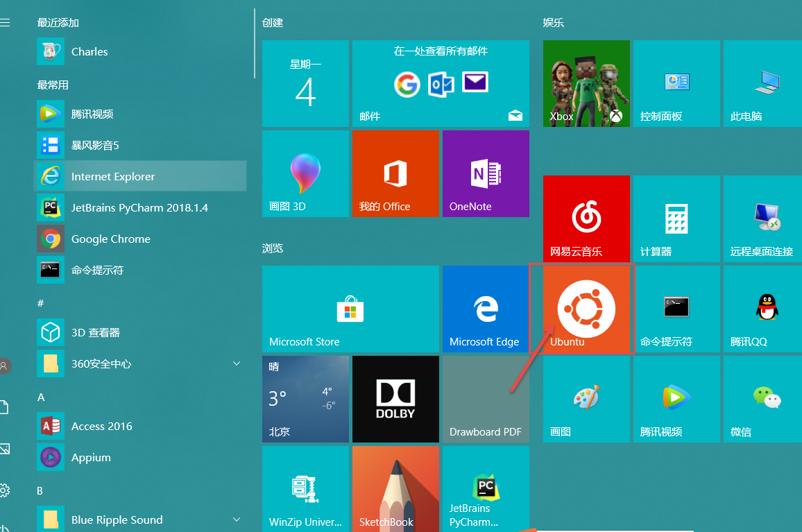This screenshot has height=532, width=802.
Task: Launch the JetBrains PyCharm tile
Action: (x=486, y=489)
